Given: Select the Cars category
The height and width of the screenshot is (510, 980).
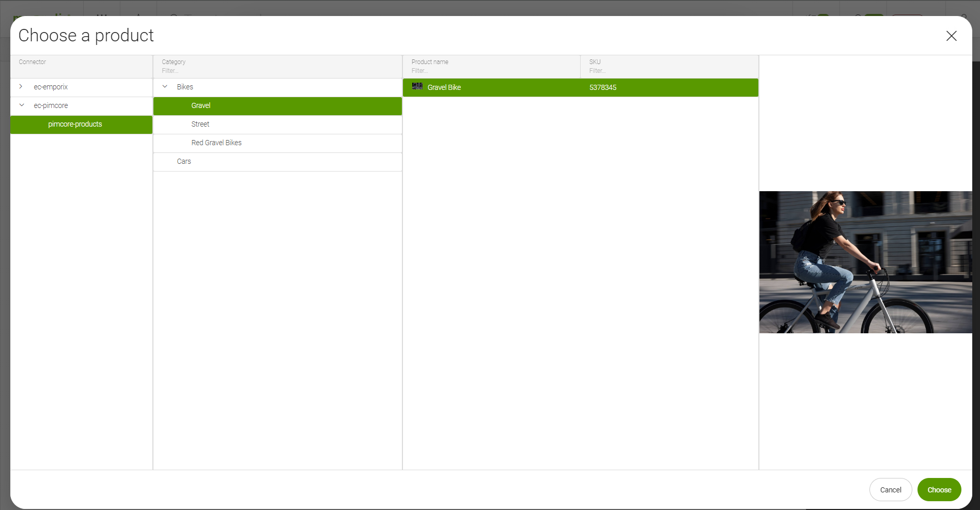Looking at the screenshot, I should [184, 162].
